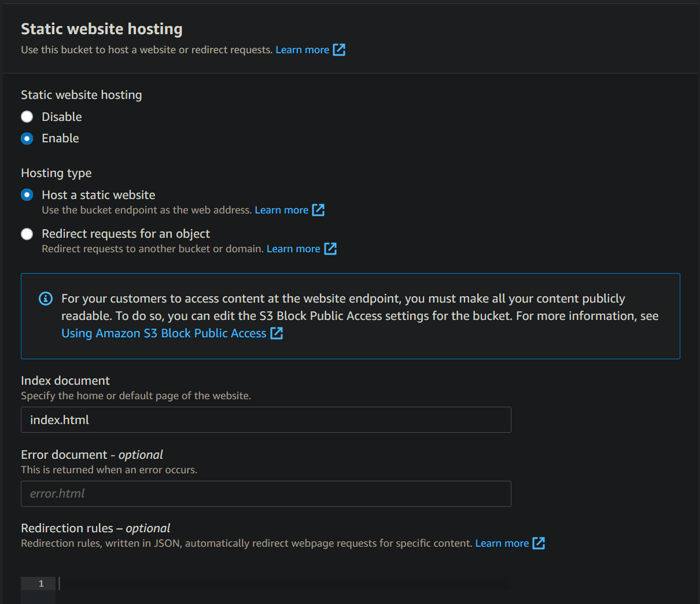Screen dimensions: 700x604
Task: Choose Host a static website radio option
Action: (27, 195)
